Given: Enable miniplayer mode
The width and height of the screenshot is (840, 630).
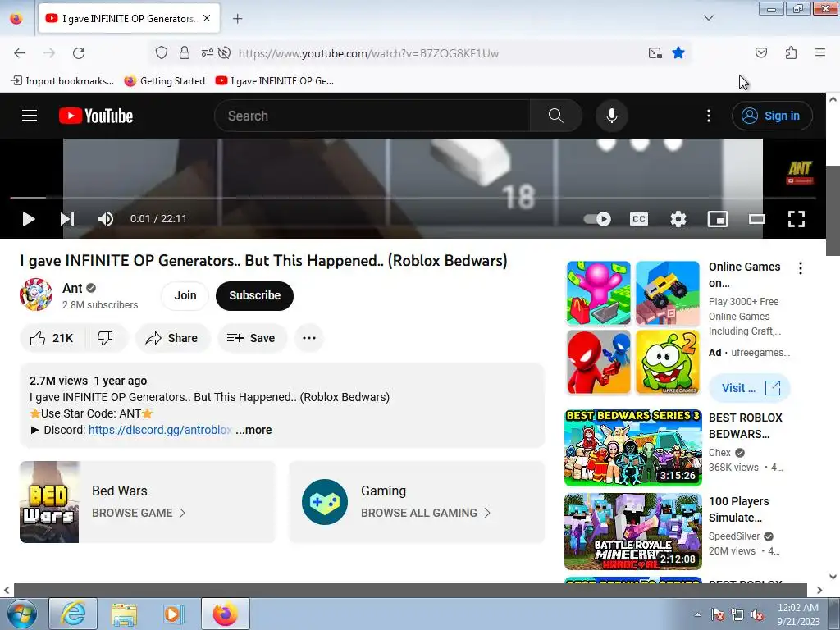Looking at the screenshot, I should click(x=717, y=218).
